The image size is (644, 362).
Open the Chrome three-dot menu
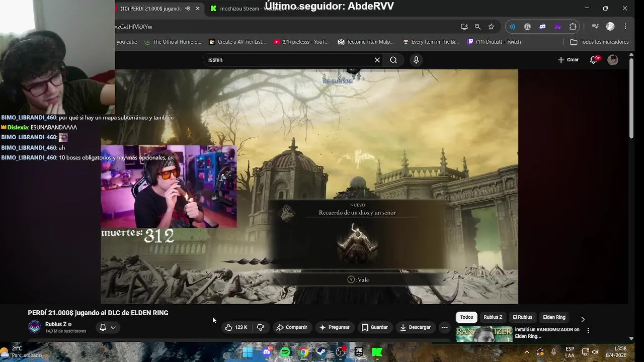click(625, 27)
